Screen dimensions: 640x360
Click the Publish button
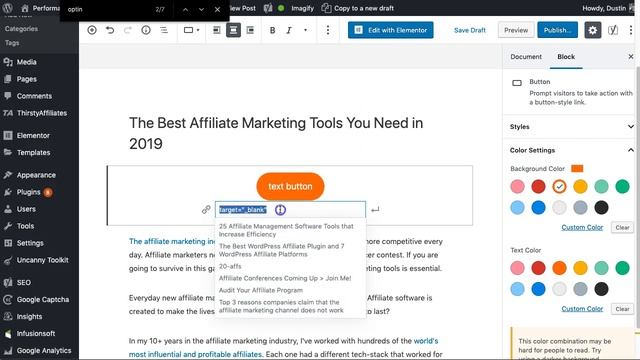(x=557, y=30)
